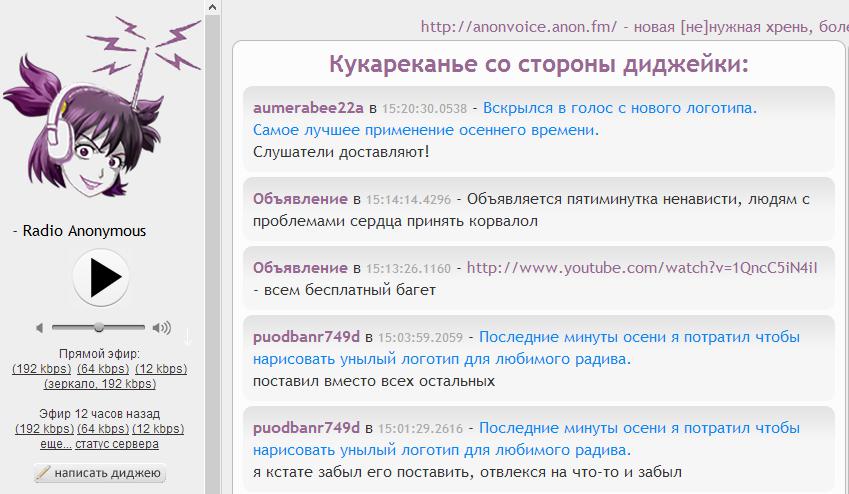
Task: Click the sidebar vertical scrollbar track
Action: point(212,255)
